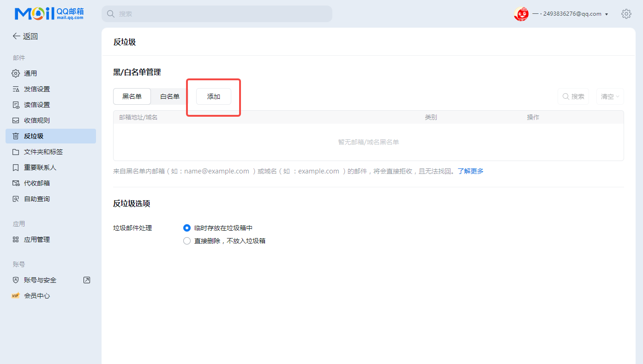Click the QQ Mail logo
The image size is (643, 364).
[49, 14]
